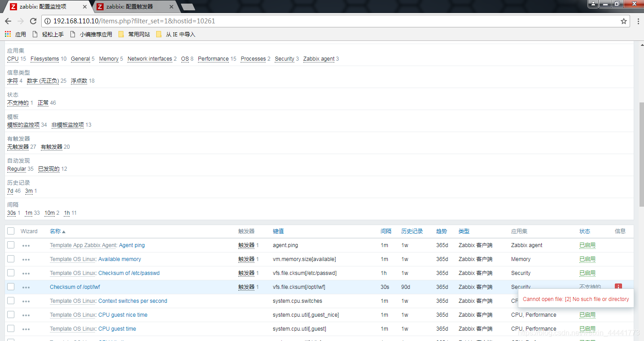Check the Available memory row checkbox
The height and width of the screenshot is (341, 644).
point(11,259)
